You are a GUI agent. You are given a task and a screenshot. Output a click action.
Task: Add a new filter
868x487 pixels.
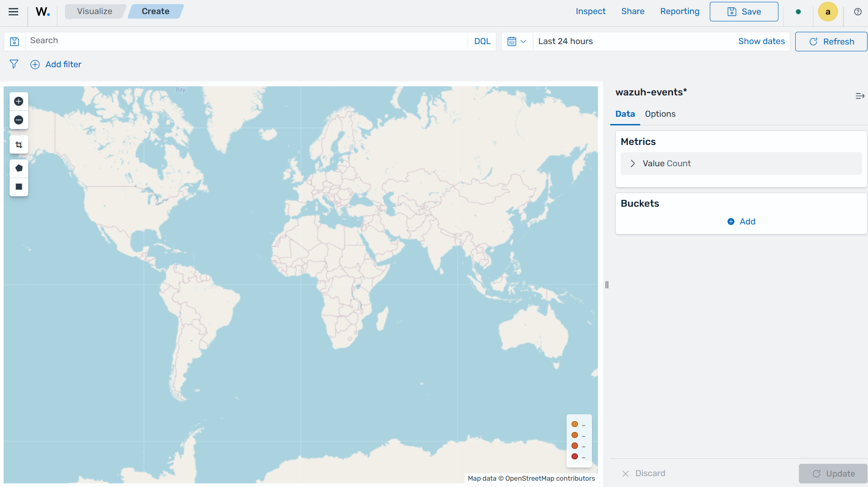63,65
